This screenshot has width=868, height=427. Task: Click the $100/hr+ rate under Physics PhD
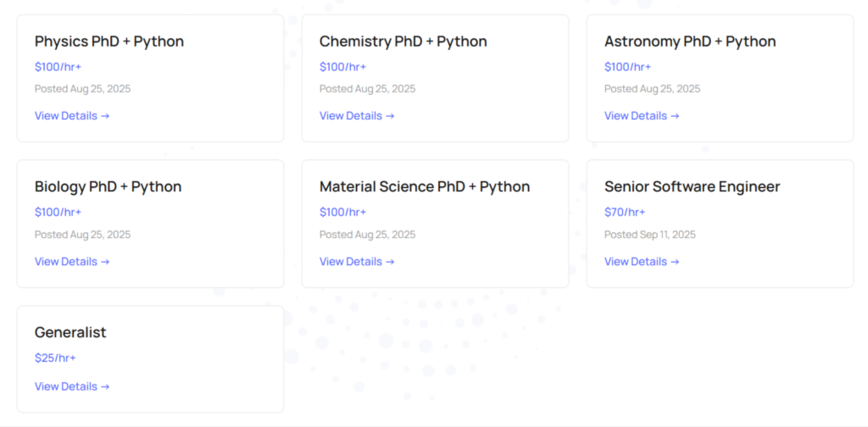[58, 67]
